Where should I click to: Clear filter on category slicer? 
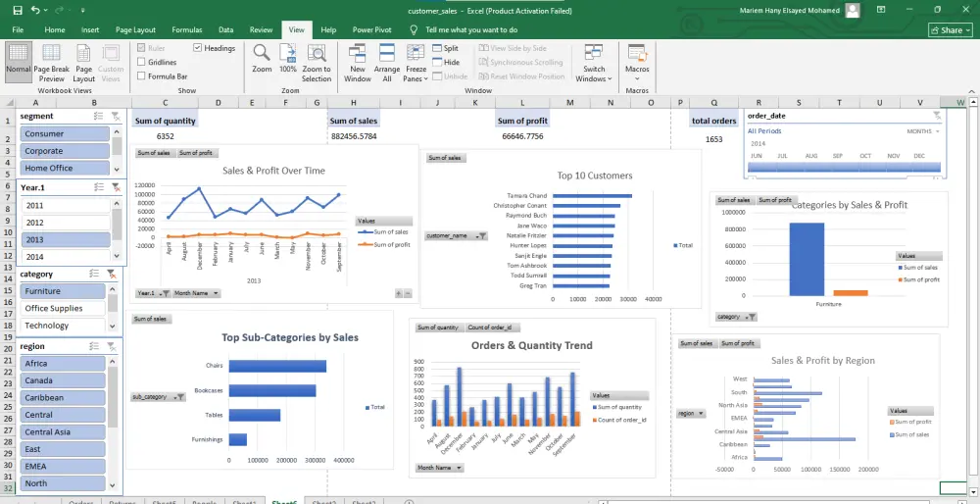click(x=112, y=274)
